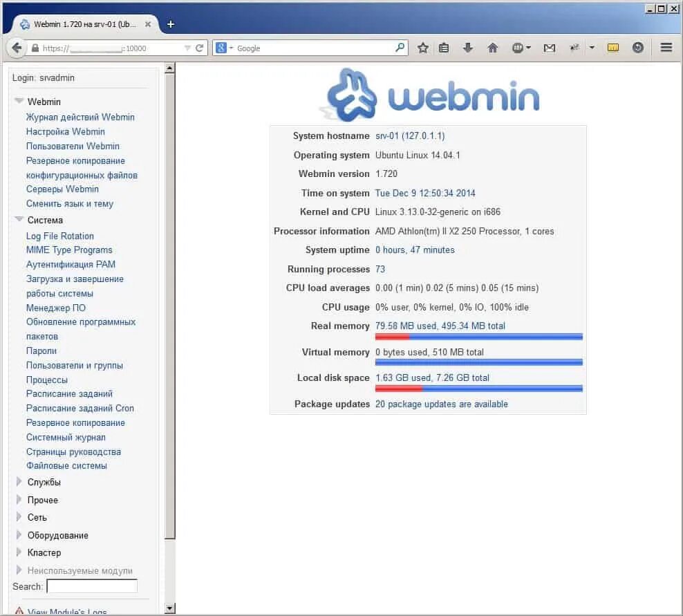The width and height of the screenshot is (683, 616).
Task: Open the hamburger browser menu
Action: pos(666,47)
